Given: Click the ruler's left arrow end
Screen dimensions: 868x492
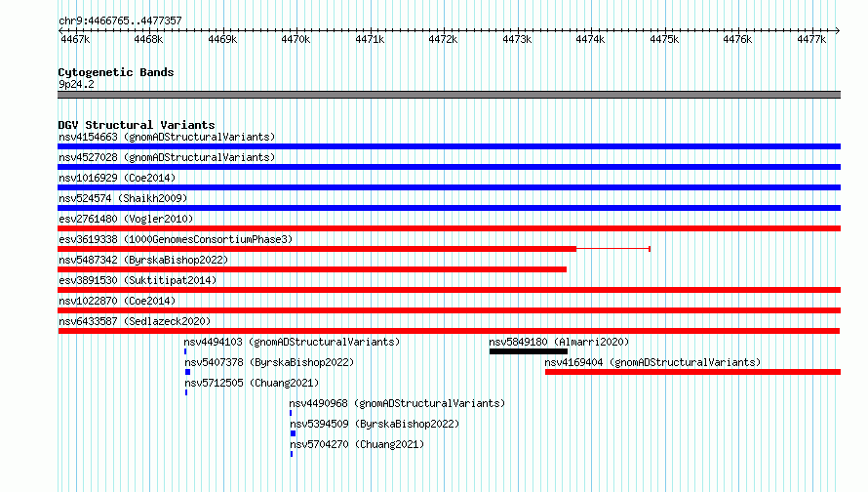Looking at the screenshot, I should point(60,31).
